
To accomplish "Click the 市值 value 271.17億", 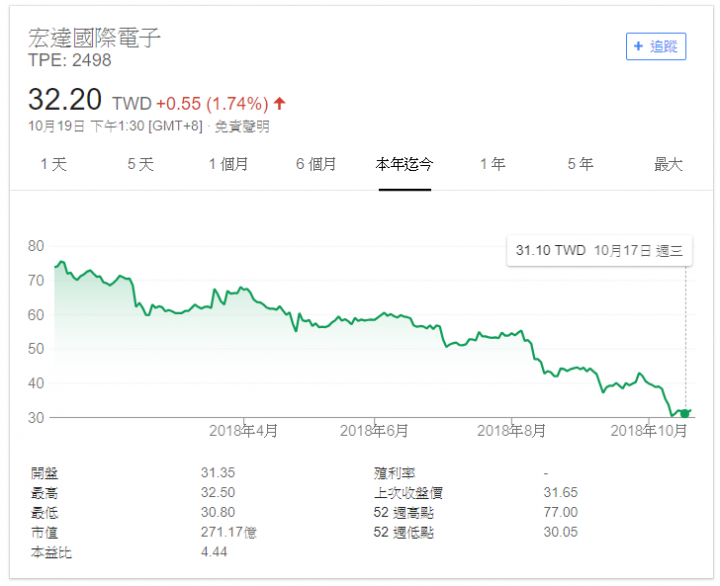I will pyautogui.click(x=229, y=532).
